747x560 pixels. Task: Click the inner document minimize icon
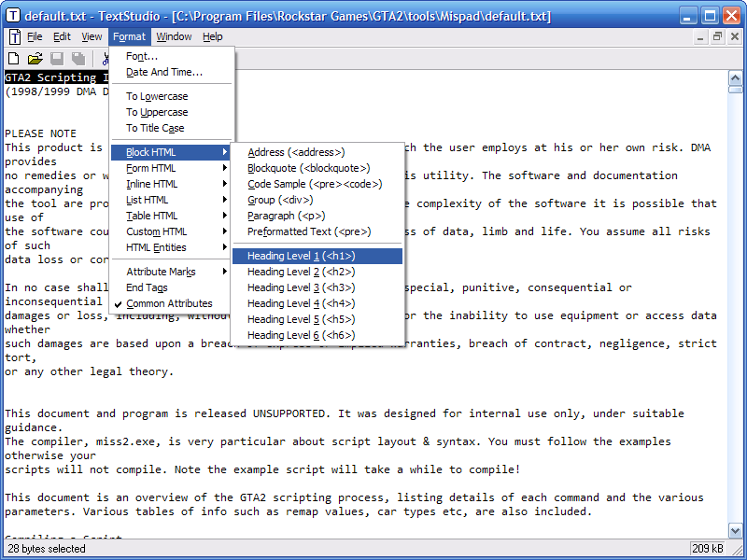(x=699, y=36)
